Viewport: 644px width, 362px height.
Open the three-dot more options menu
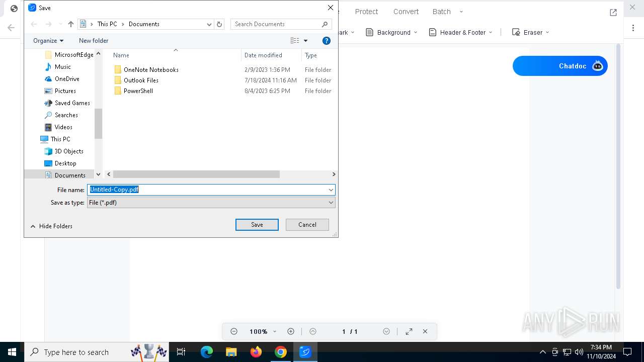(633, 28)
